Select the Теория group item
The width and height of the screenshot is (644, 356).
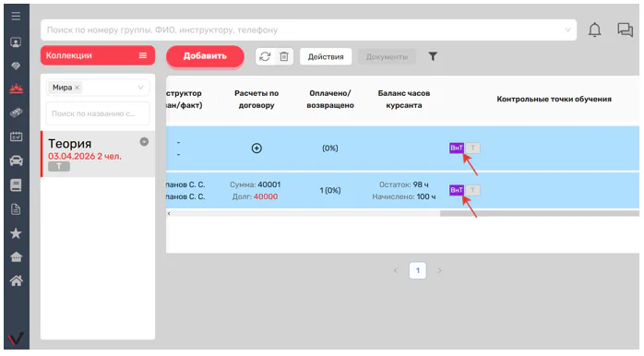click(98, 154)
